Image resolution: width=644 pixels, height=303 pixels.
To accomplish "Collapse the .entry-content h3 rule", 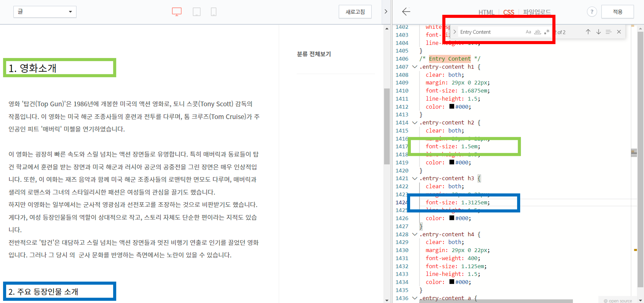I will 415,178.
